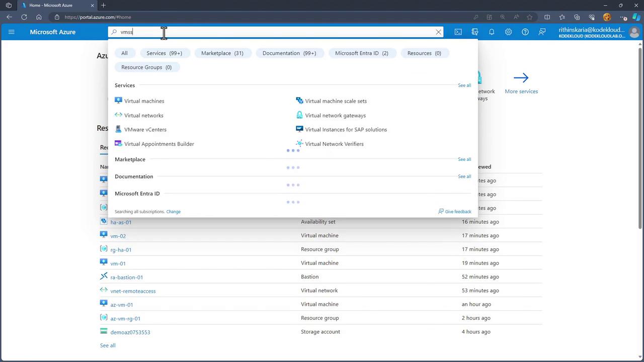The height and width of the screenshot is (362, 644).
Task: Select the Microsoft Entra ID filter pill
Action: click(x=361, y=53)
